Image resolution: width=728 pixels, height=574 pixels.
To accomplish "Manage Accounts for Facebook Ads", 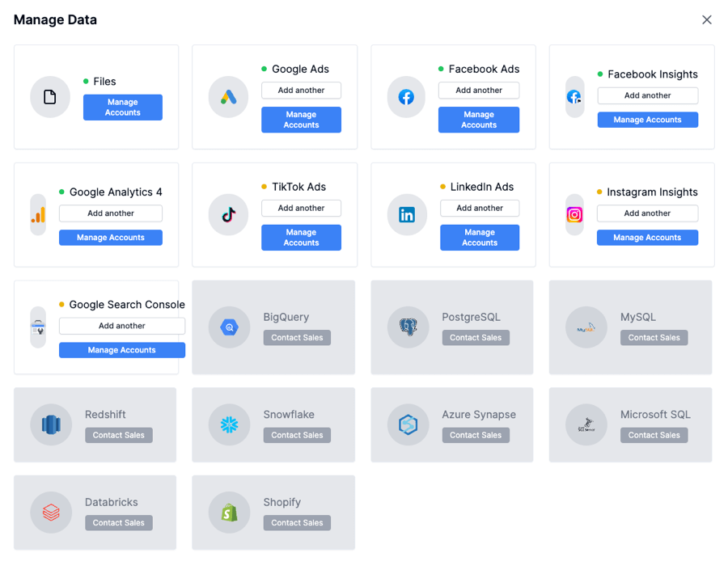I will pos(479,120).
